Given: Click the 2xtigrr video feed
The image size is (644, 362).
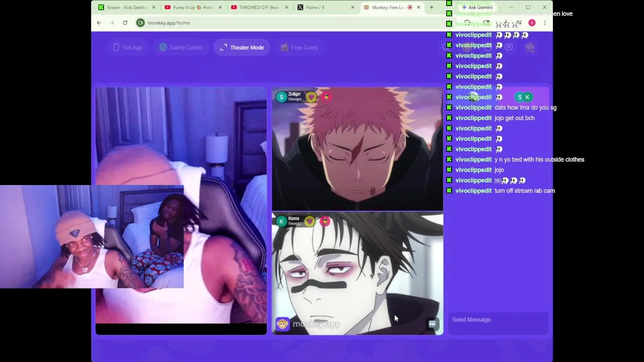Looking at the screenshot, I should (x=357, y=149).
